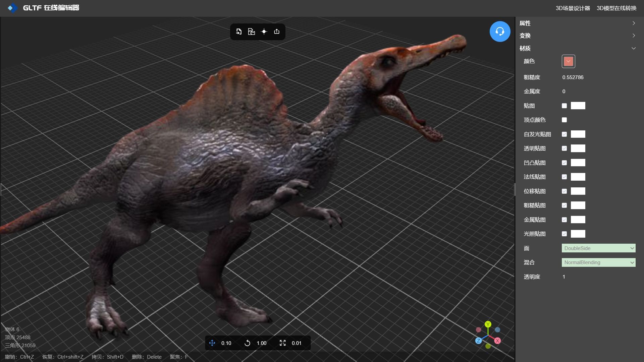
Task: Click the import file icon in toolbar
Action: point(239,32)
